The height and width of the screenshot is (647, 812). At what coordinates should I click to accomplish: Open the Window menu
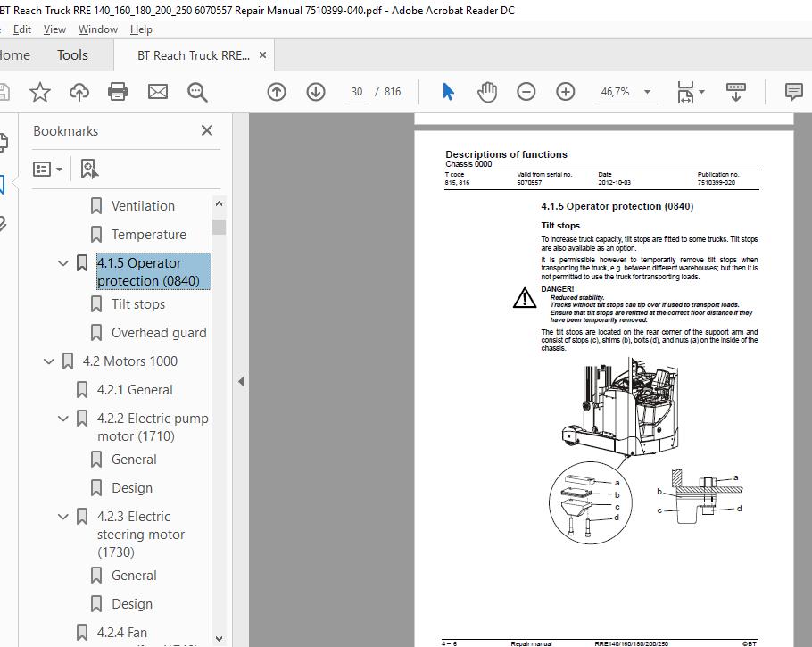(98, 29)
